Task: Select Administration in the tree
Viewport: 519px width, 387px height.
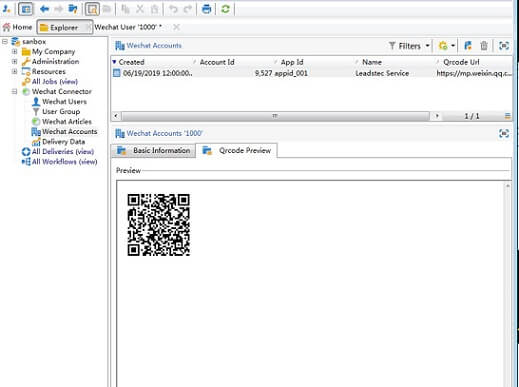Action: coord(55,61)
